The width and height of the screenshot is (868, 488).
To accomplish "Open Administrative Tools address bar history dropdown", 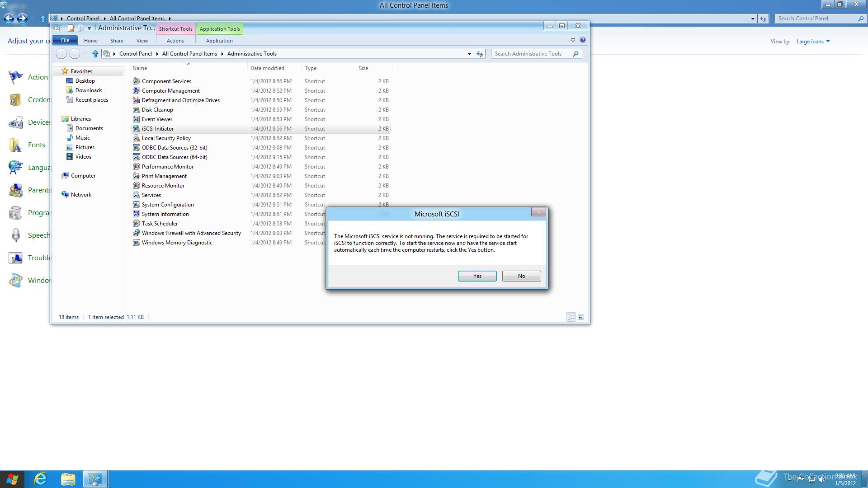I will pyautogui.click(x=469, y=54).
